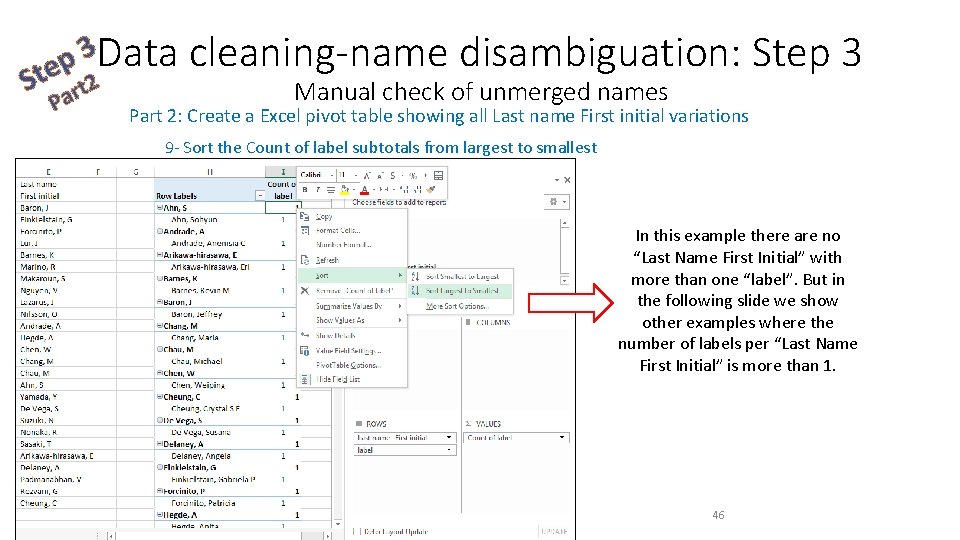Click the percent style % icon
The width and height of the screenshot is (960, 540).
click(x=413, y=176)
